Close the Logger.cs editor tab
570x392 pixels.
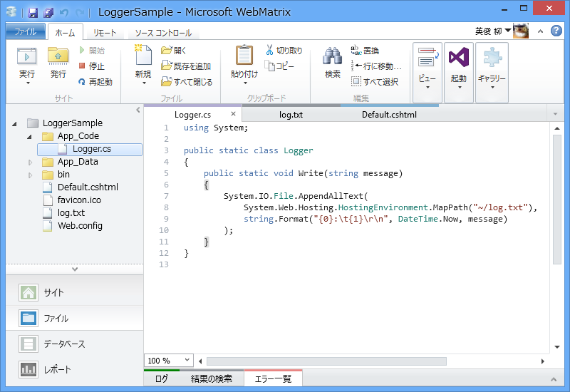click(234, 114)
